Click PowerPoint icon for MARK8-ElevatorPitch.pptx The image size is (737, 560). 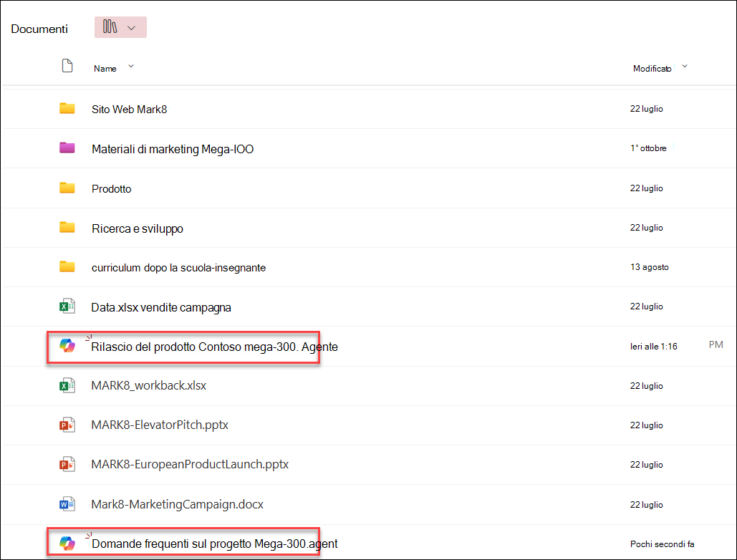[x=67, y=425]
